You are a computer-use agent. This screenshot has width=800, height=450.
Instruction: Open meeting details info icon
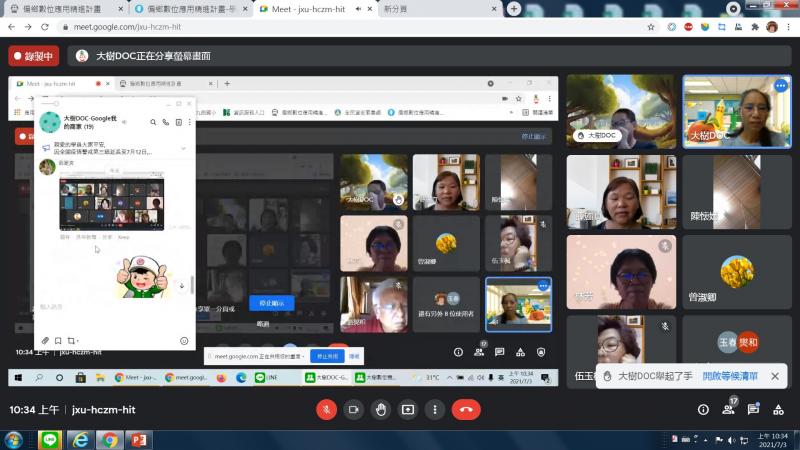click(x=703, y=410)
